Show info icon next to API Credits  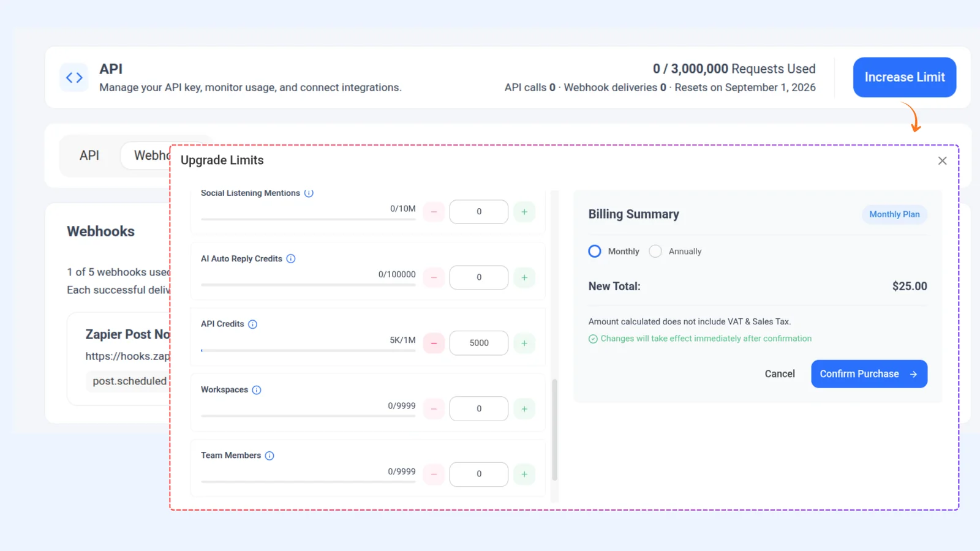[252, 324]
